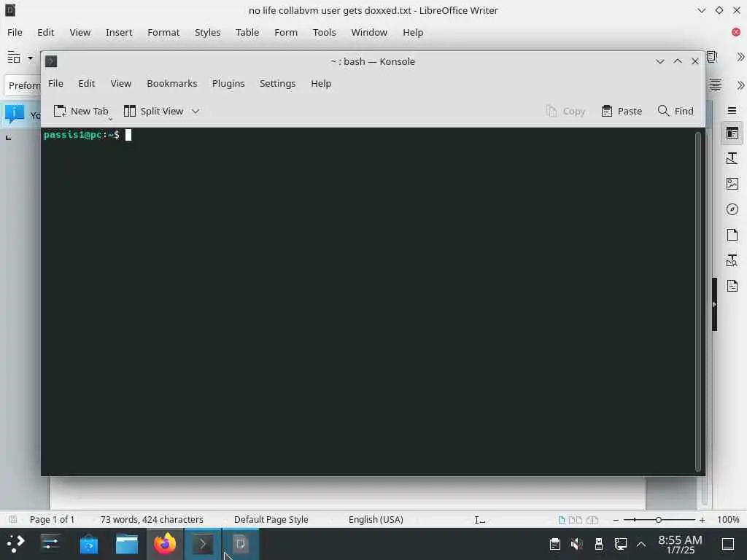Open LibreOffice Writer Styles menu
The width and height of the screenshot is (747, 560).
pos(207,32)
